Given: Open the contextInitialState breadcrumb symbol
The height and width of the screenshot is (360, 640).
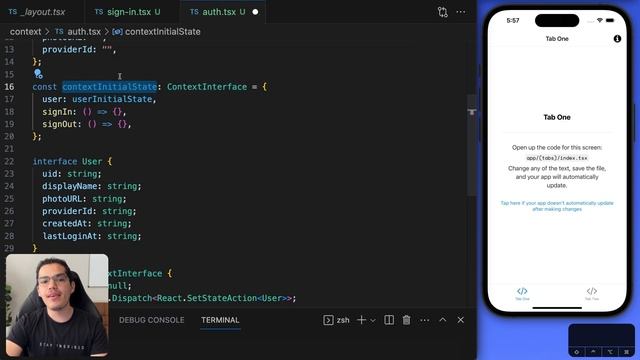Looking at the screenshot, I should pyautogui.click(x=156, y=31).
